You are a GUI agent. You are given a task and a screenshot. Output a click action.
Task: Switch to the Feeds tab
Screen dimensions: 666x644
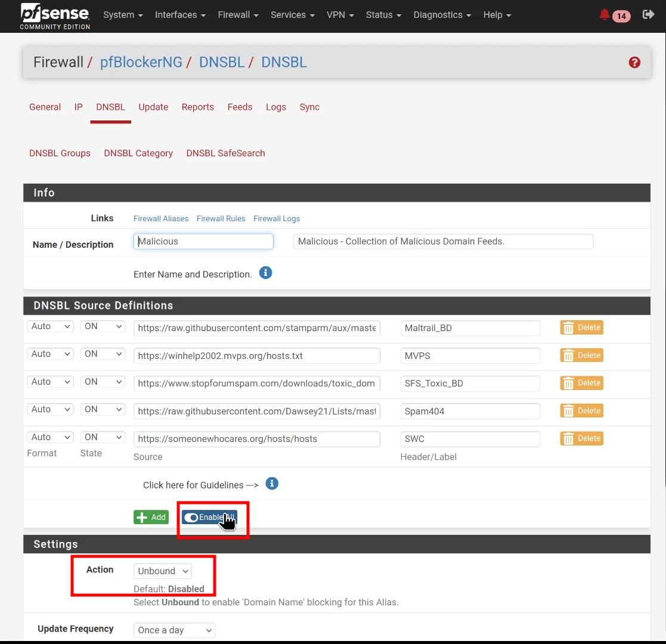coord(240,107)
